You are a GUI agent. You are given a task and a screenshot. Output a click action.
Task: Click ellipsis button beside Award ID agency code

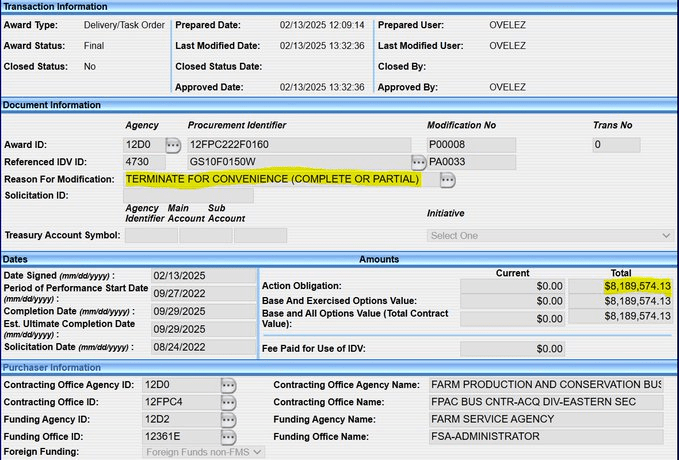173,145
